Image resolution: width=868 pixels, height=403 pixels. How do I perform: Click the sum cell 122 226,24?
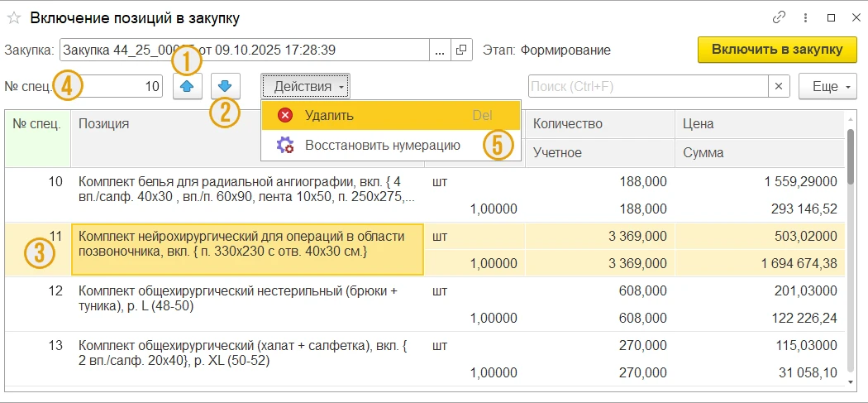pos(760,318)
